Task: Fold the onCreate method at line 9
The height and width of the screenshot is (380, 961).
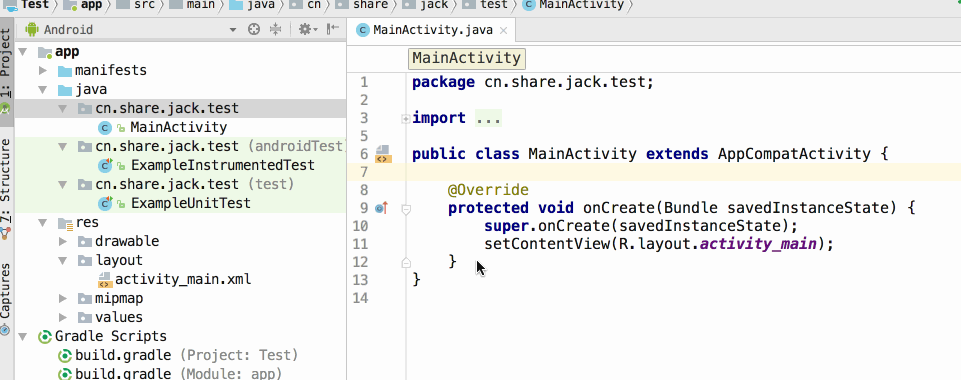Action: coord(406,210)
